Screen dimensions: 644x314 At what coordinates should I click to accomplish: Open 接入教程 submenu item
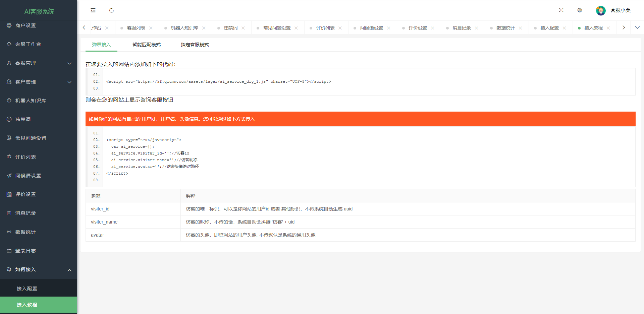39,305
